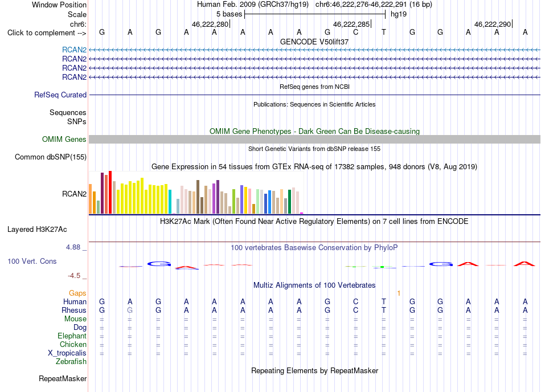
Task: Click the OMIM Gene Phenotypes green title
Action: [x=314, y=131]
